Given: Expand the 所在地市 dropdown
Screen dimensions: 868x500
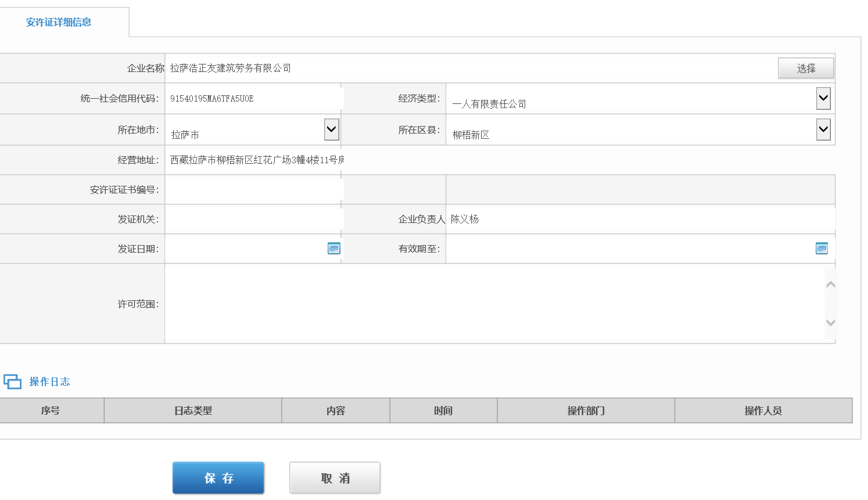Looking at the screenshot, I should (x=331, y=129).
